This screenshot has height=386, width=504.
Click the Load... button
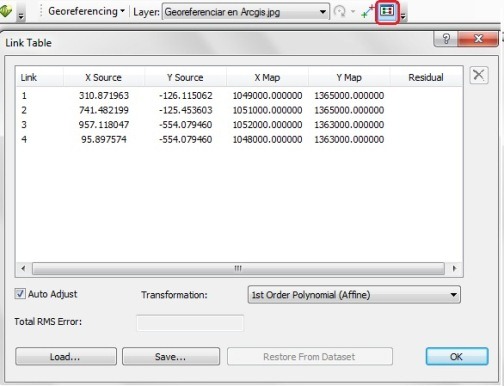coord(66,357)
